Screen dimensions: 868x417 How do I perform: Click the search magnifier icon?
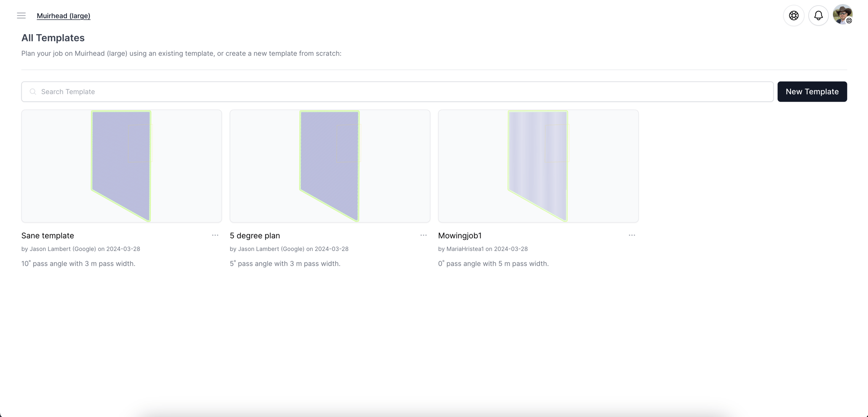tap(33, 91)
